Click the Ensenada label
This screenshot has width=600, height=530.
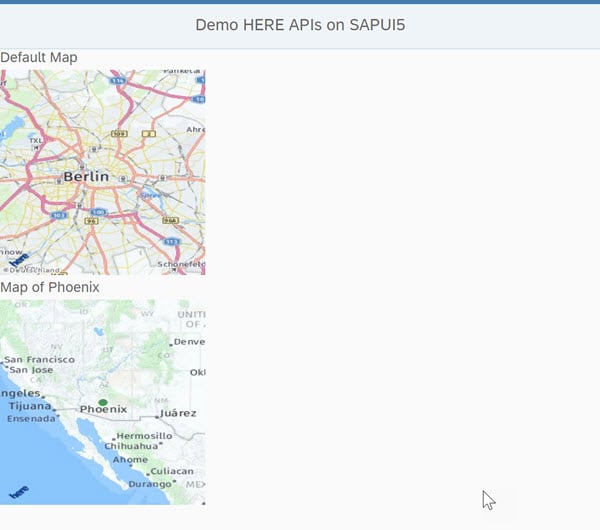[x=31, y=419]
